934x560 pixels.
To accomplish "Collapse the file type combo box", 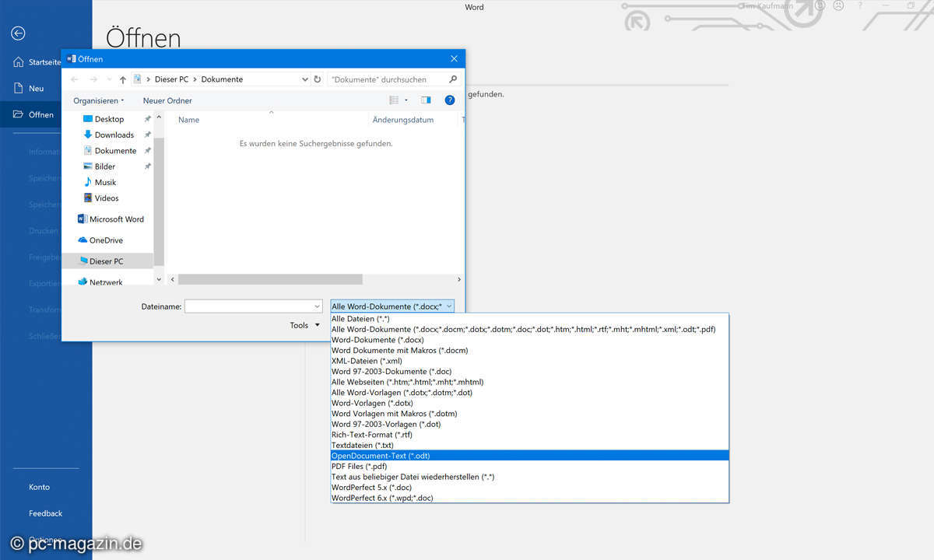I will point(449,306).
